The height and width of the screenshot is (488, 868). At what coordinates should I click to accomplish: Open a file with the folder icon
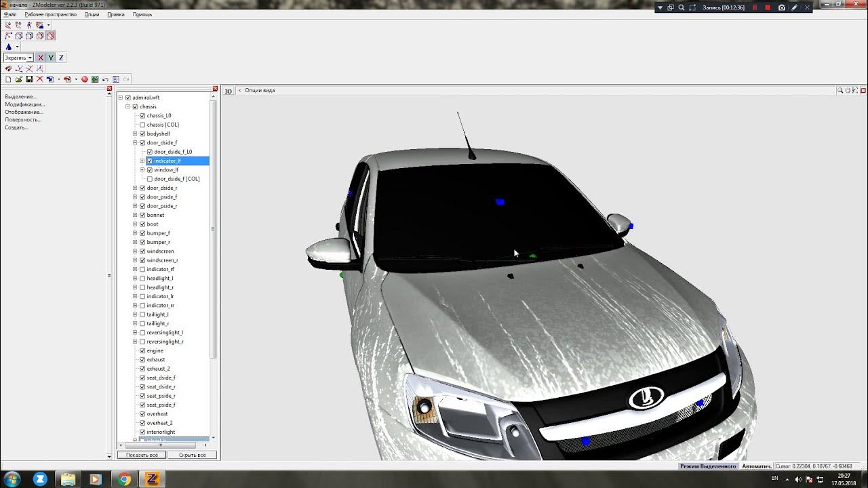[19, 79]
